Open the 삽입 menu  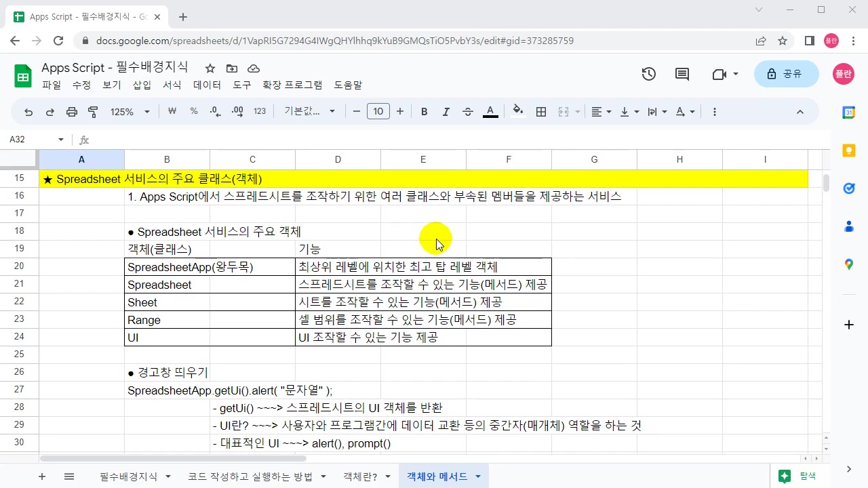(x=141, y=85)
